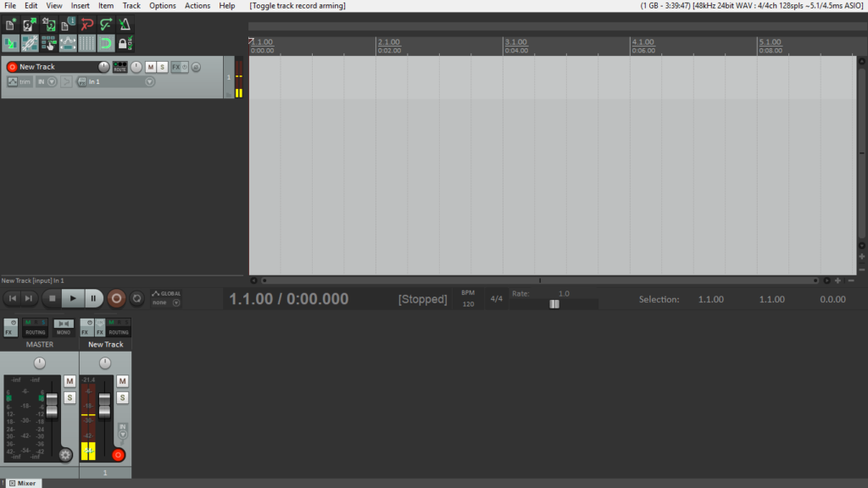This screenshot has height=488, width=868.
Task: Click the green redo arrow icon
Action: click(x=106, y=25)
